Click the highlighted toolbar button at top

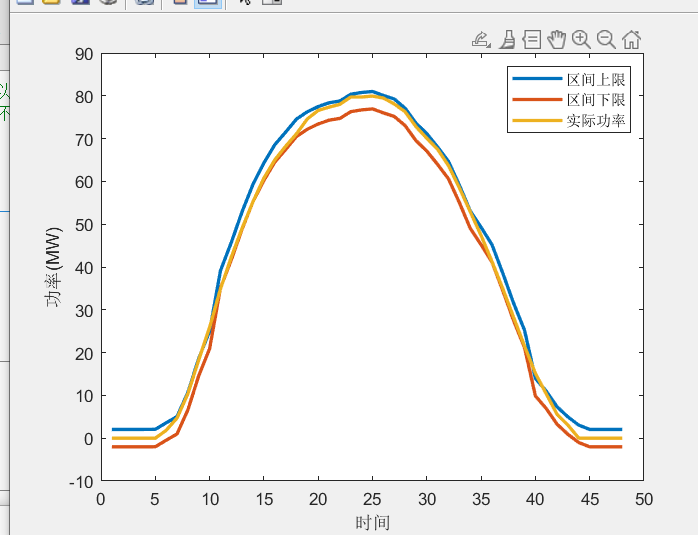coord(208,3)
